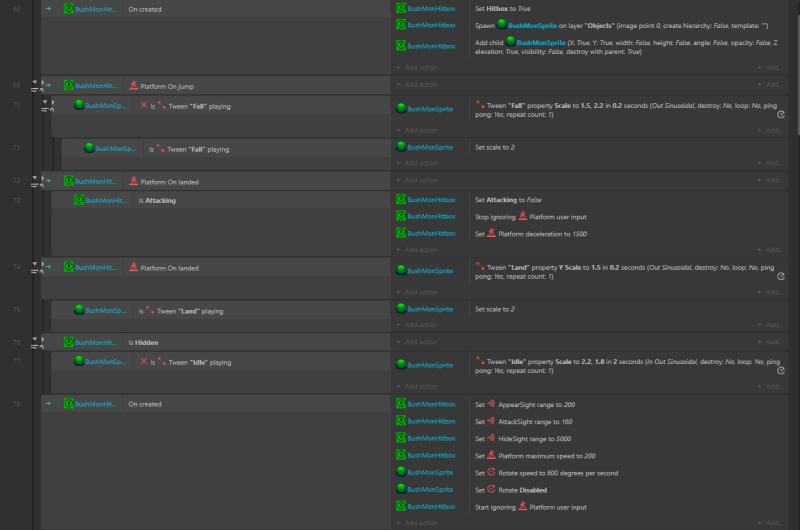Click "Add action" under Tween "Land" action

click(x=417, y=292)
